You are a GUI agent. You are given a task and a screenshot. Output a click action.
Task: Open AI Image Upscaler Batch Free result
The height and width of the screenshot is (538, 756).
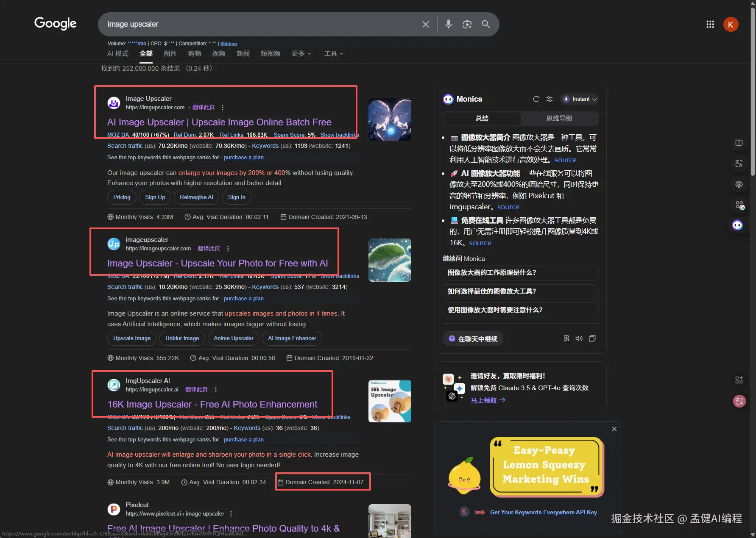pos(219,122)
